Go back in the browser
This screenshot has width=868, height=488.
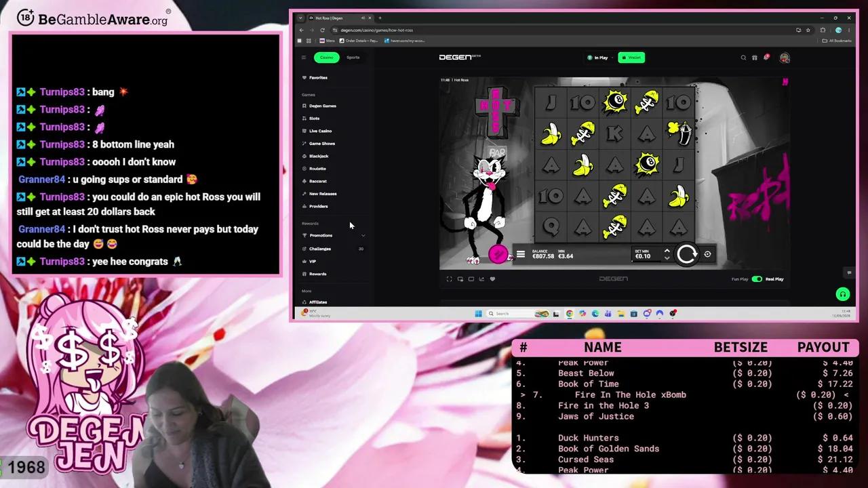302,30
